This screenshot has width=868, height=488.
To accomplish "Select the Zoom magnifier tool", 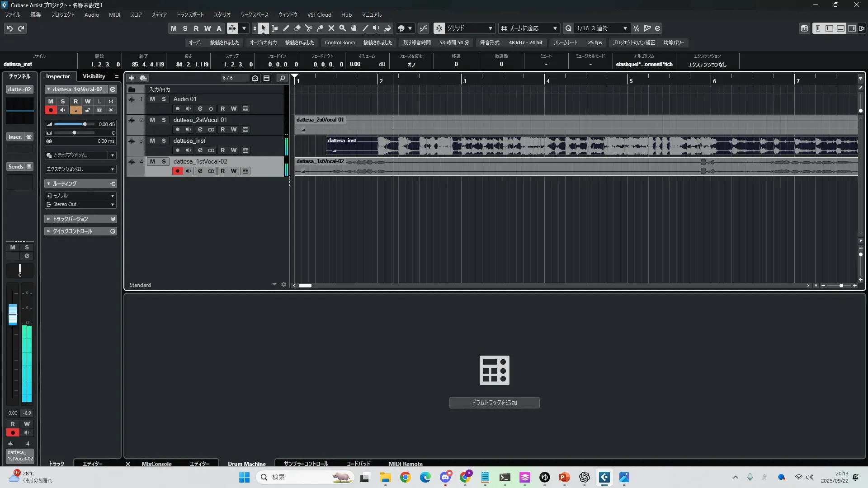I will click(343, 28).
